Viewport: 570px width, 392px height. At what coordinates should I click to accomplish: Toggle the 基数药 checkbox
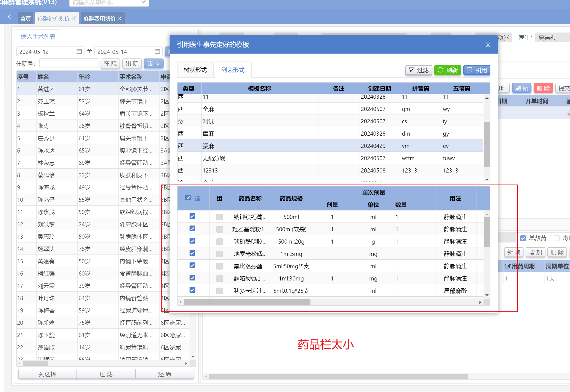pos(523,238)
